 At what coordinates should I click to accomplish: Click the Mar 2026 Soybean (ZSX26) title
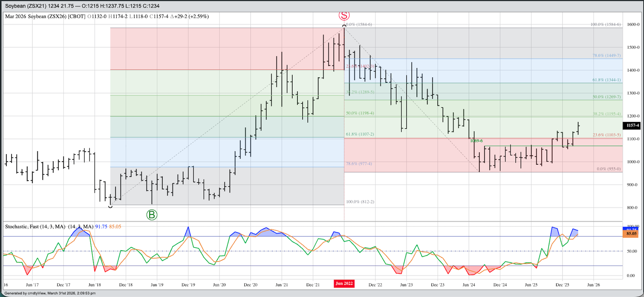pyautogui.click(x=45, y=16)
